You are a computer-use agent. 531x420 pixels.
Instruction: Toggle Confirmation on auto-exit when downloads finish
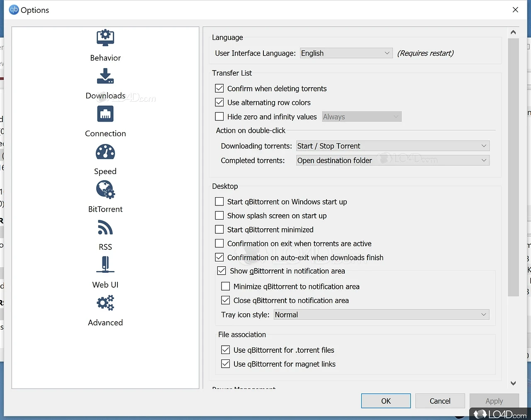click(219, 257)
